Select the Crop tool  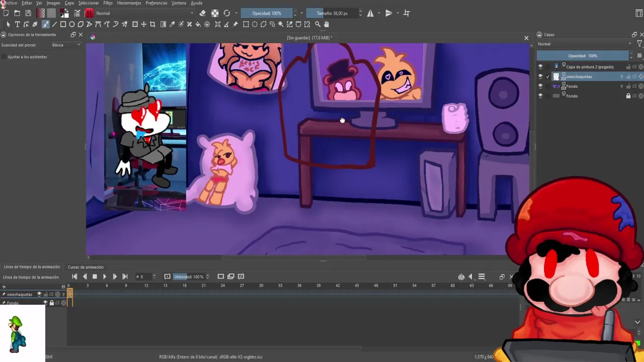tap(152, 24)
